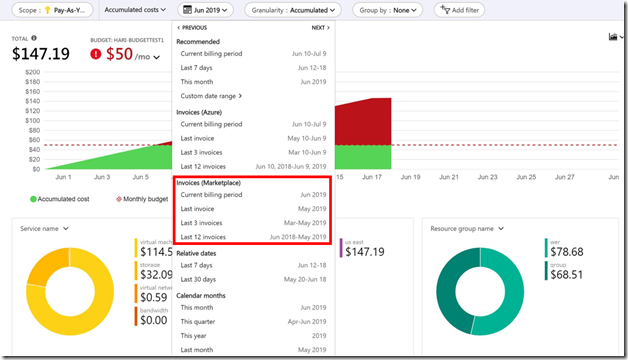Click the wer $78.68 resource group

[564, 248]
